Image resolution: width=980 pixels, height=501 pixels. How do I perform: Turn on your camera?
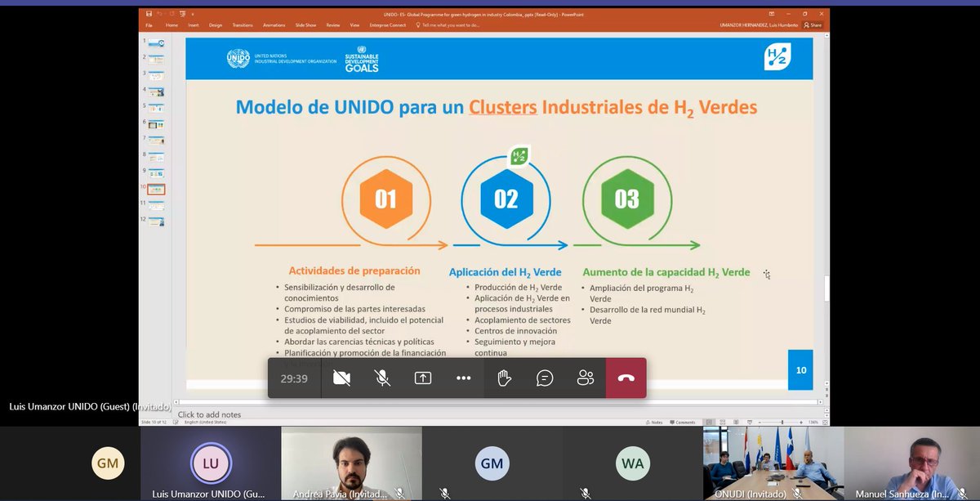pos(341,378)
